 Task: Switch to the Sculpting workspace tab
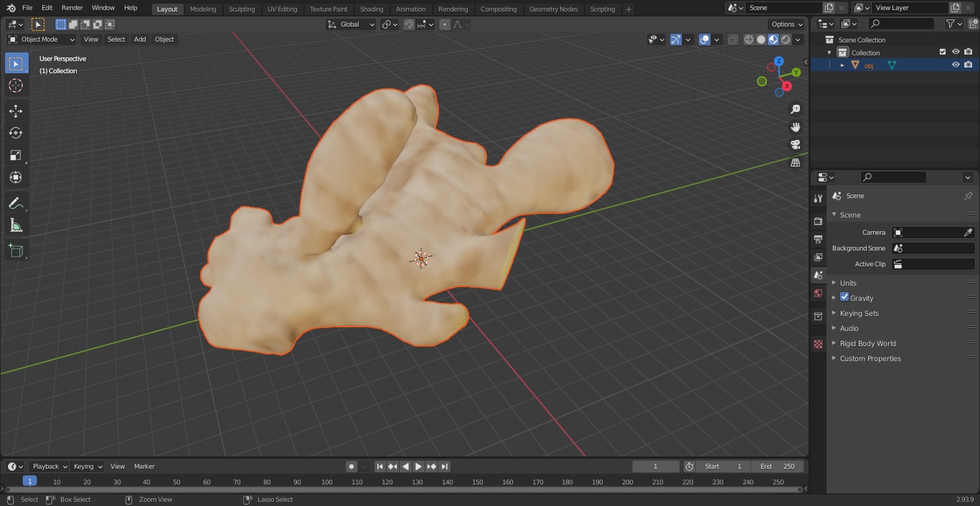click(x=242, y=9)
